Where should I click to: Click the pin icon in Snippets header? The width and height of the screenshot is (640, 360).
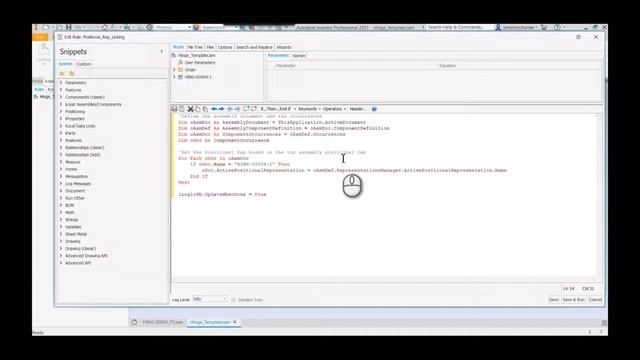[x=162, y=51]
